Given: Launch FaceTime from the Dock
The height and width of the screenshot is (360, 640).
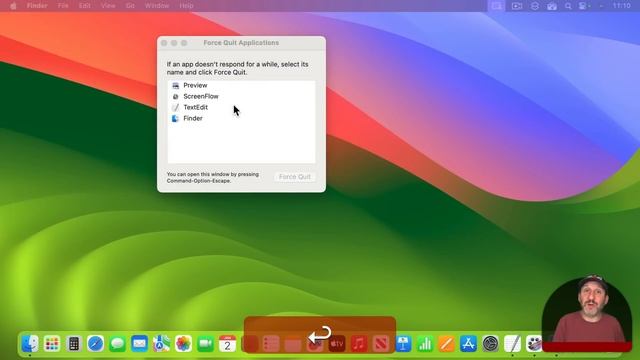Looking at the screenshot, I should click(x=205, y=344).
